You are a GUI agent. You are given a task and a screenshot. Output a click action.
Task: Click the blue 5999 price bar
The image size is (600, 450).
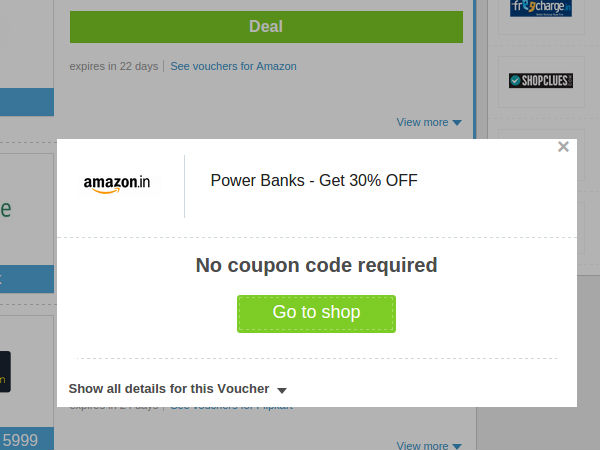pos(26,439)
